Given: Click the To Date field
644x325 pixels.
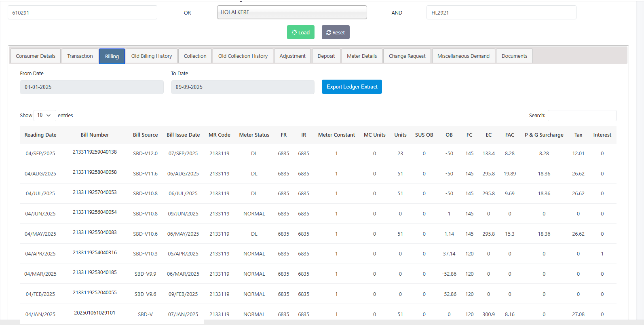Looking at the screenshot, I should tap(243, 87).
